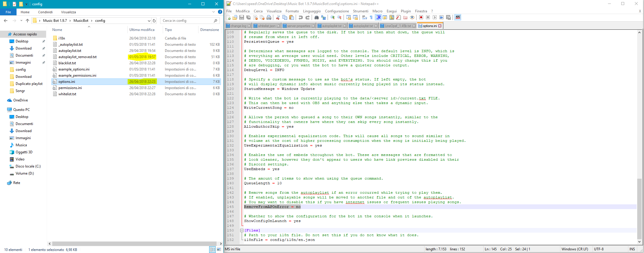Click the MusicBot breadcrumb in address bar
Screen dimensions: 644x253
81,21
